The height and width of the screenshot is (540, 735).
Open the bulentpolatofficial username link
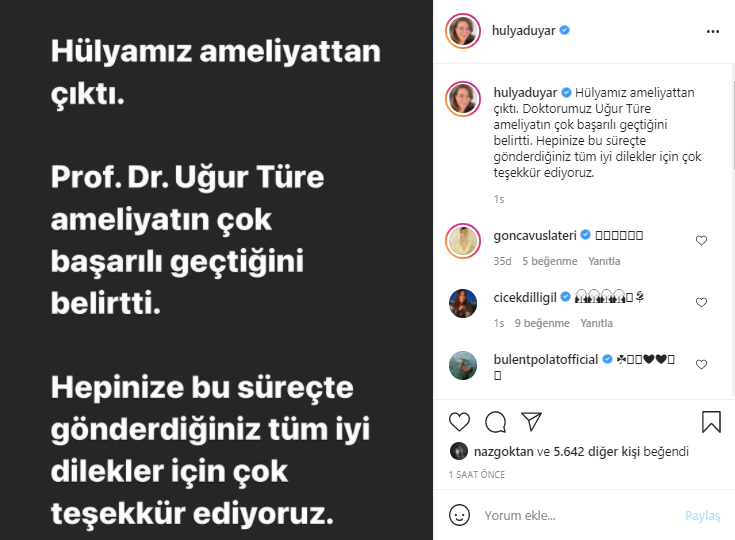pos(546,360)
